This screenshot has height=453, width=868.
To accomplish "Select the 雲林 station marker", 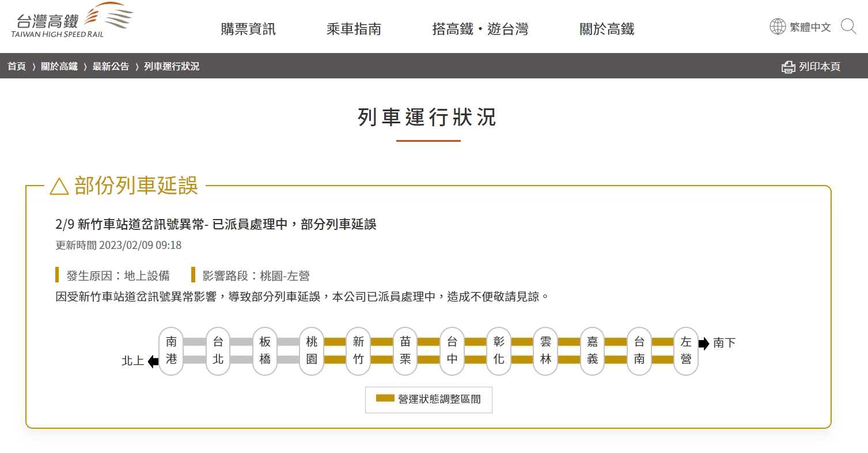I will 546,351.
